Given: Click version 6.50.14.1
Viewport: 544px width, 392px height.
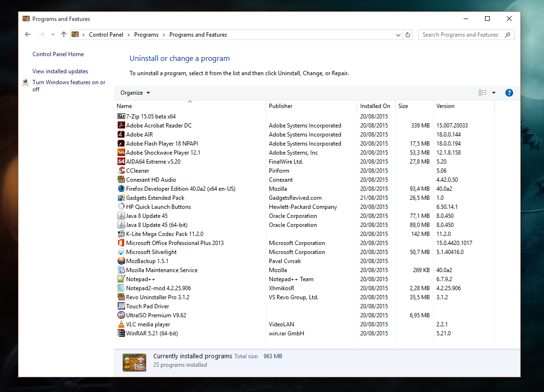Looking at the screenshot, I should (x=447, y=207).
